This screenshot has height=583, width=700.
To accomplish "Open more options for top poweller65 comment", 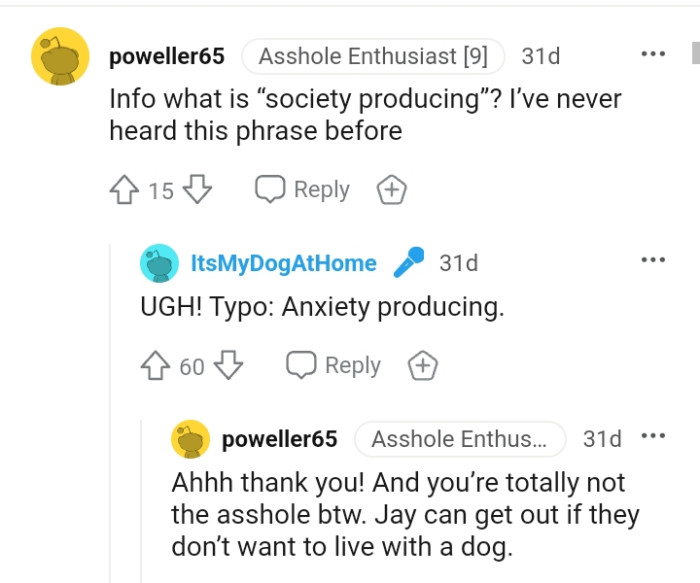I will (x=653, y=54).
